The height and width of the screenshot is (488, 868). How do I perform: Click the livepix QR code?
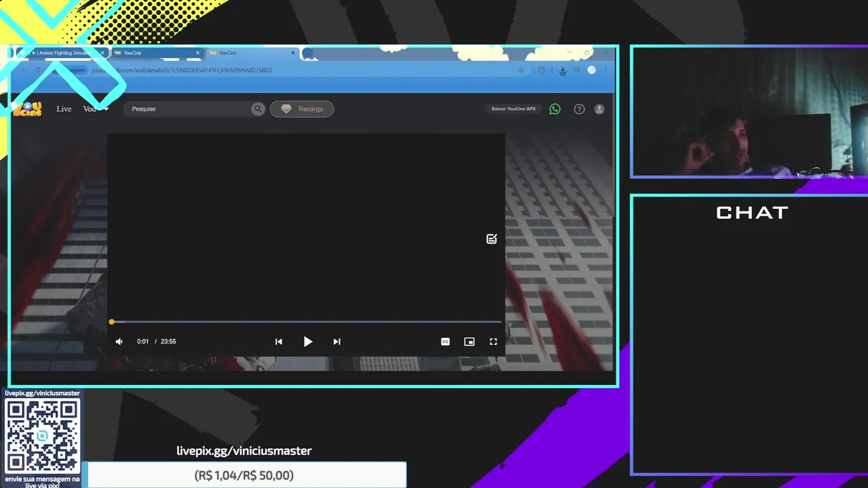pyautogui.click(x=42, y=436)
